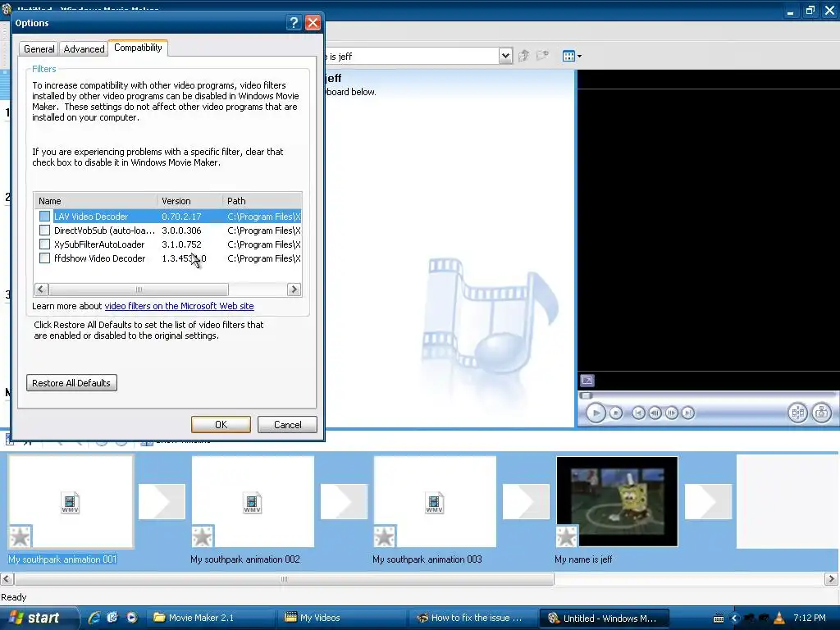
Task: Click the filter list horizontal scrollbar thumb
Action: coord(139,290)
